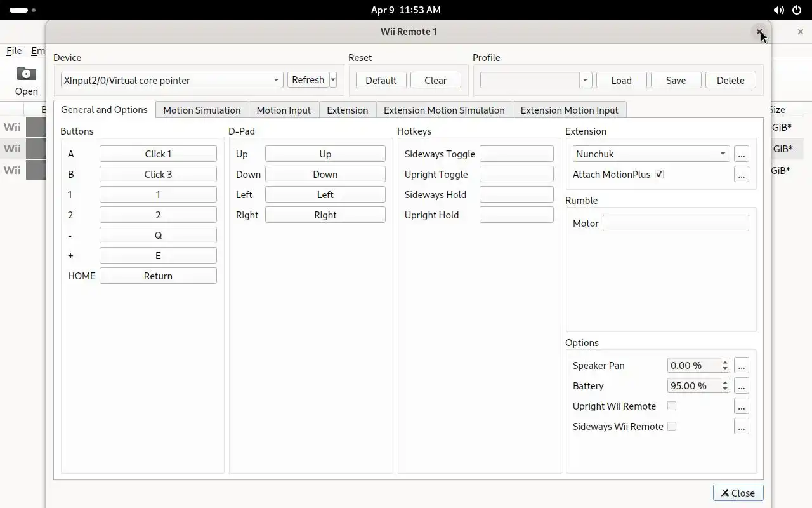Decrease the Battery value with down arrow
812x508 pixels.
725,389
